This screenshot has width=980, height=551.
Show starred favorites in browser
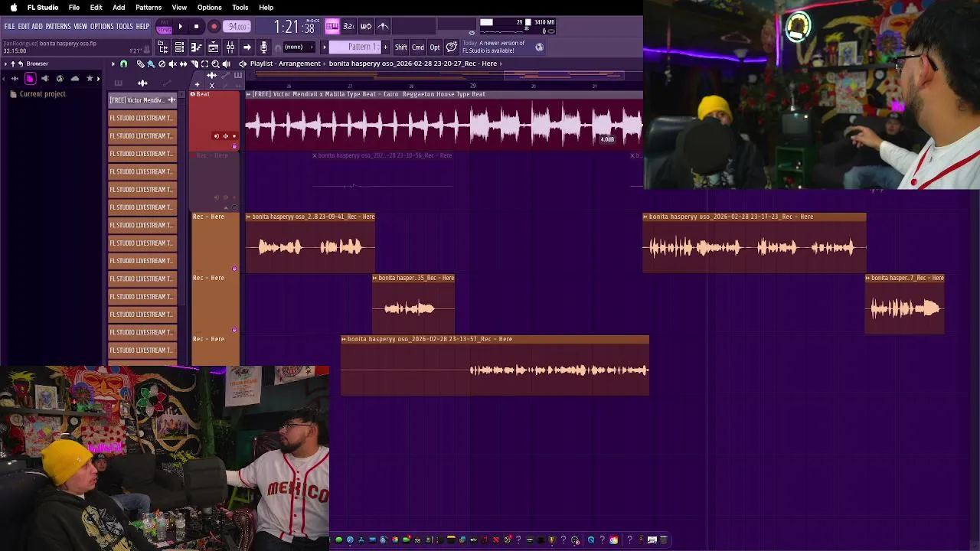point(90,78)
